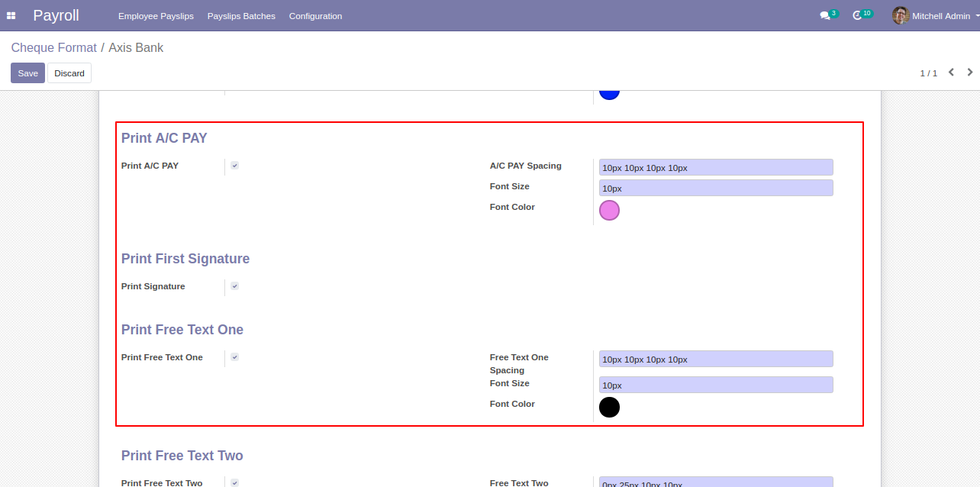Image resolution: width=980 pixels, height=487 pixels.
Task: Click the A/C PAY Spacing input field
Action: 715,167
